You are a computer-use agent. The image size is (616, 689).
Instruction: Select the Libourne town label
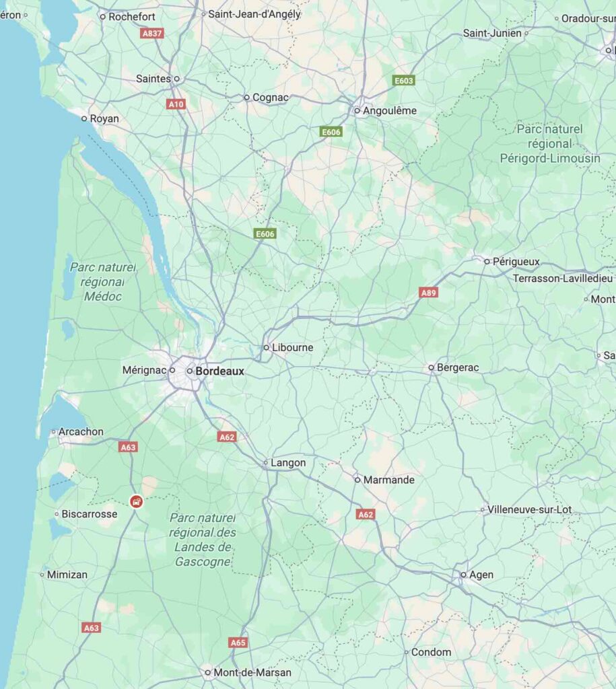[x=292, y=347]
